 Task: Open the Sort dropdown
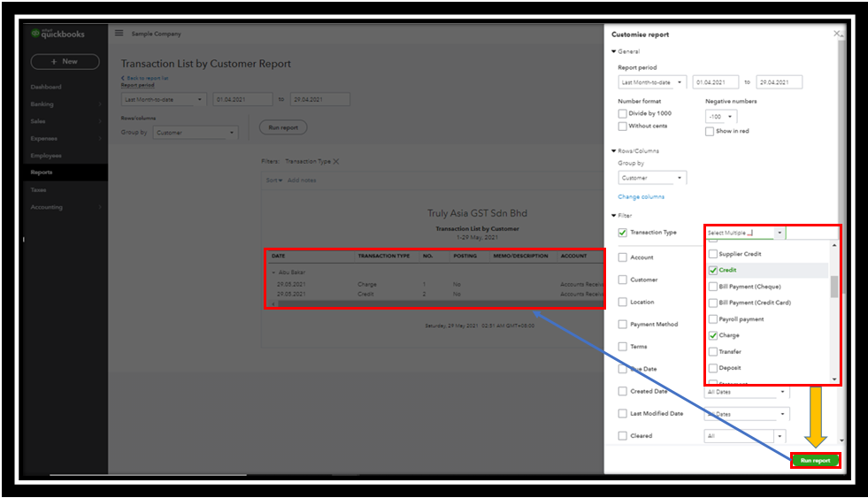point(274,180)
